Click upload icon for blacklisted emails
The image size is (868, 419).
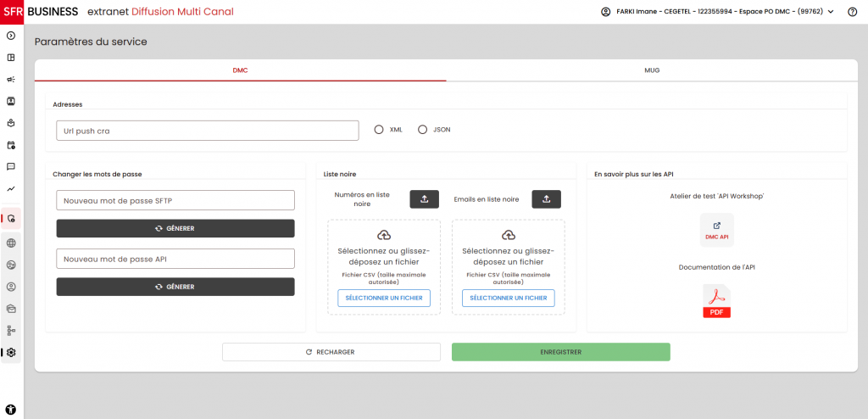tap(546, 199)
